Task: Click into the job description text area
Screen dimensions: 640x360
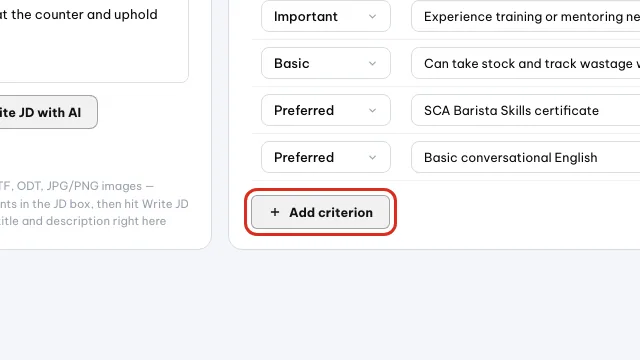Action: tap(94, 41)
